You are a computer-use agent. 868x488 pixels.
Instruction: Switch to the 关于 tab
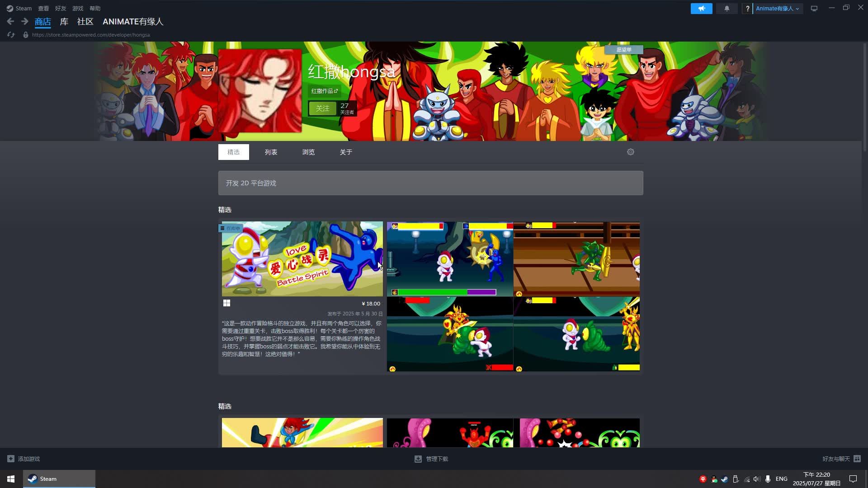[x=346, y=152]
